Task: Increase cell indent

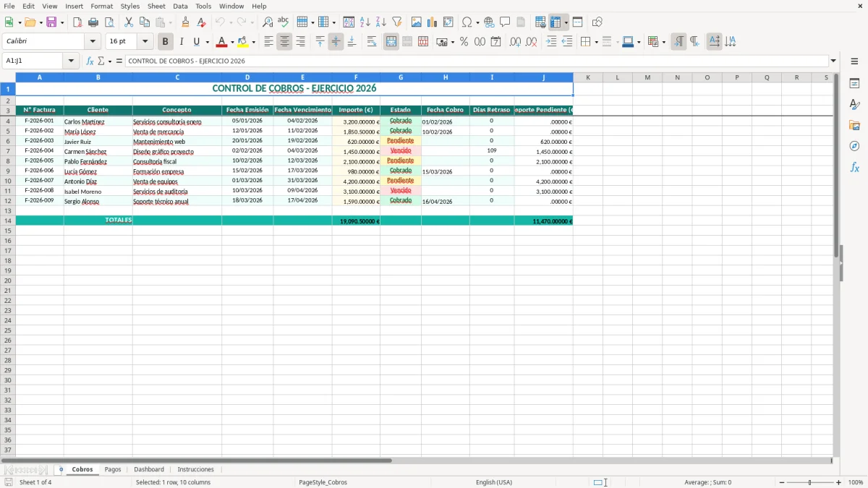Action: coord(551,42)
